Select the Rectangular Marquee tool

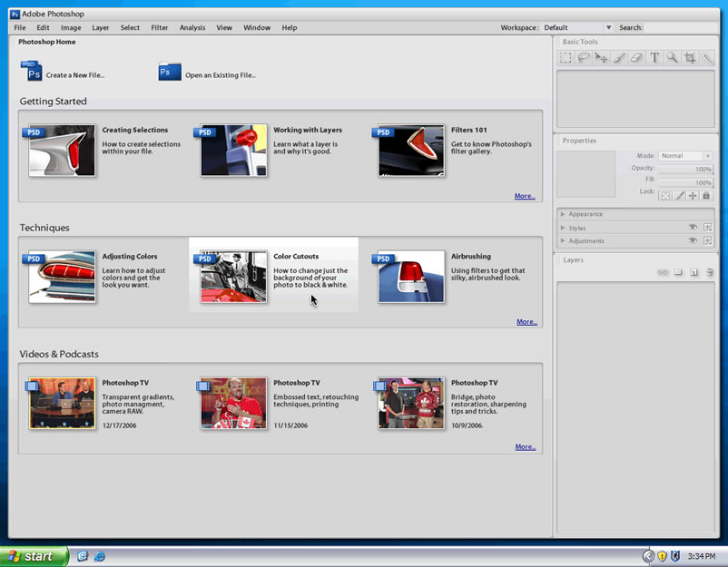pyautogui.click(x=566, y=57)
